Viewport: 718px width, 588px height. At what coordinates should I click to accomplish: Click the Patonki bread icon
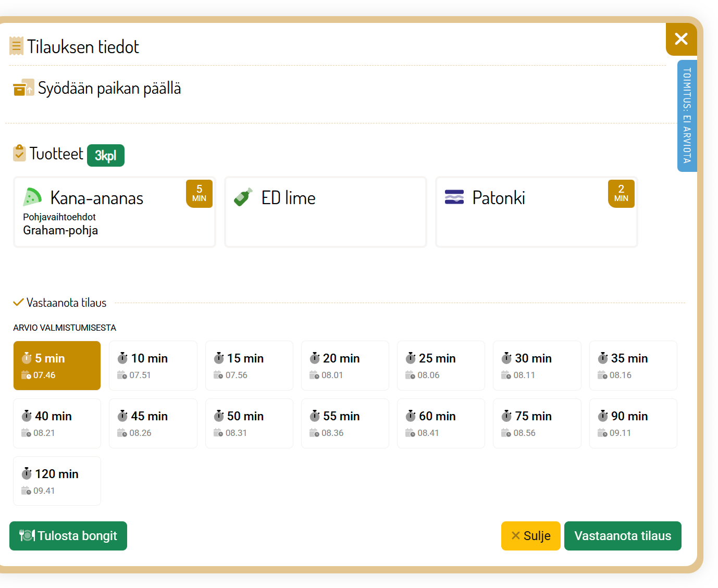pos(454,197)
